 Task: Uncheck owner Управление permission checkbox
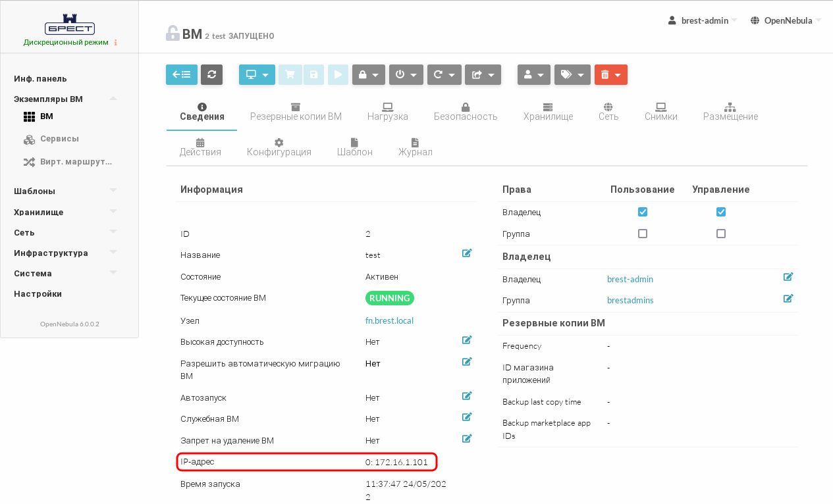[x=721, y=212]
